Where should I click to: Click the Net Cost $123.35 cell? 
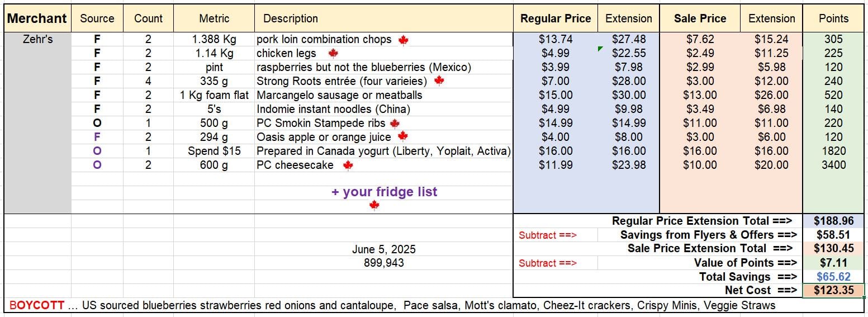tap(833, 290)
